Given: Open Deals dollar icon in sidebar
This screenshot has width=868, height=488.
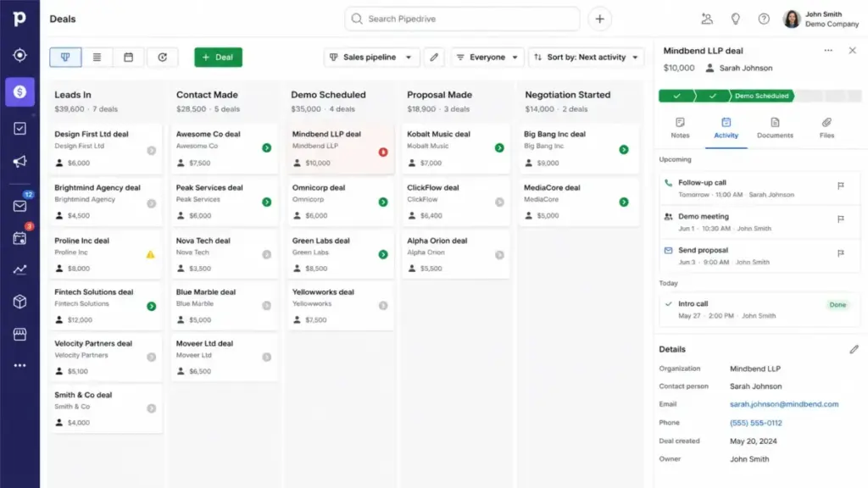Looking at the screenshot, I should pyautogui.click(x=19, y=91).
